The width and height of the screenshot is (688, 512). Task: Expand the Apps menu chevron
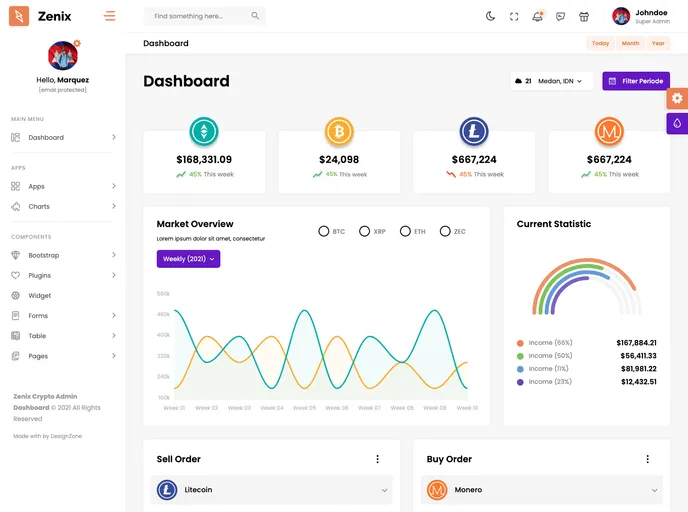(114, 186)
